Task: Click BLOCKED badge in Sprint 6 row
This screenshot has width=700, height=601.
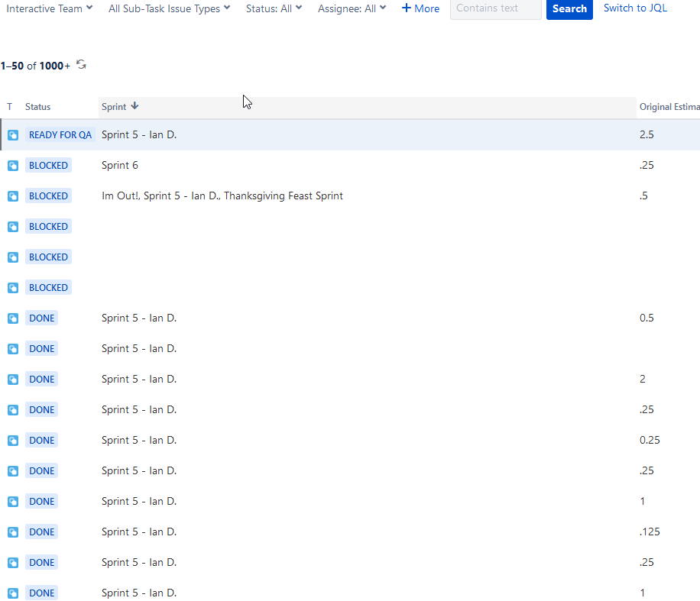Action: 48,166
